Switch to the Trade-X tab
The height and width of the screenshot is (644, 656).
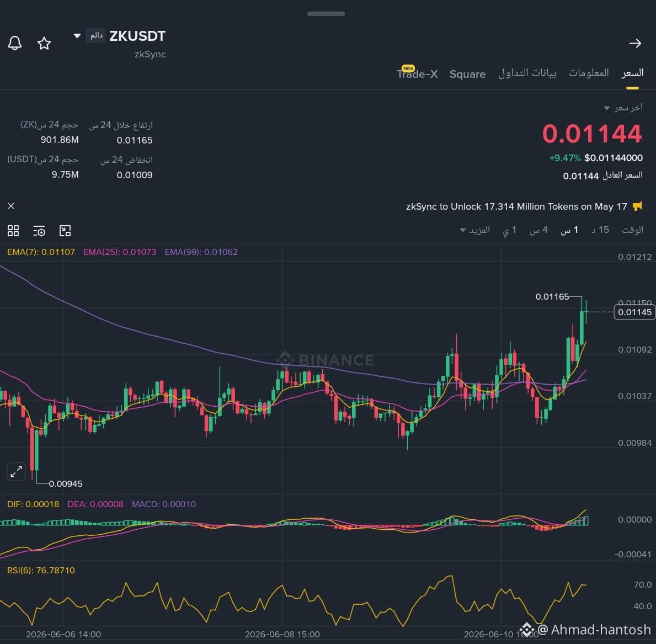[417, 74]
